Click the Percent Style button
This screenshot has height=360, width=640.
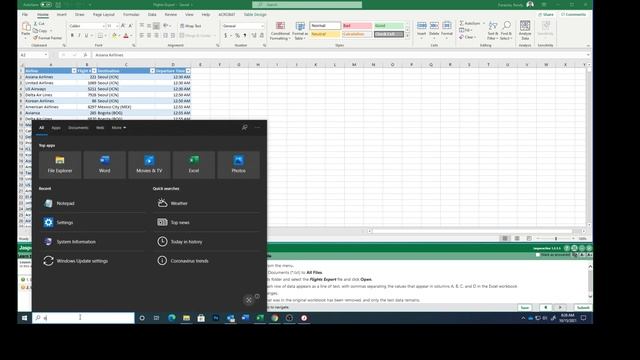point(237,36)
